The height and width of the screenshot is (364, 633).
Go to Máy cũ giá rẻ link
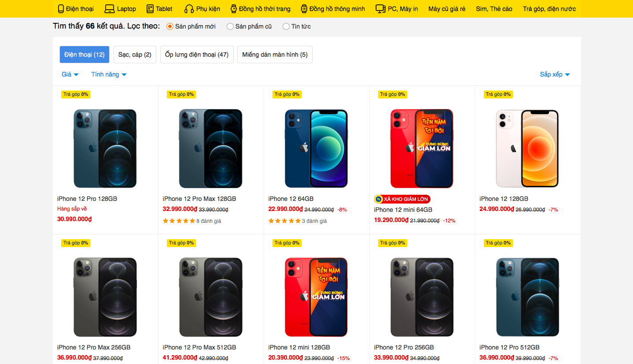point(447,9)
